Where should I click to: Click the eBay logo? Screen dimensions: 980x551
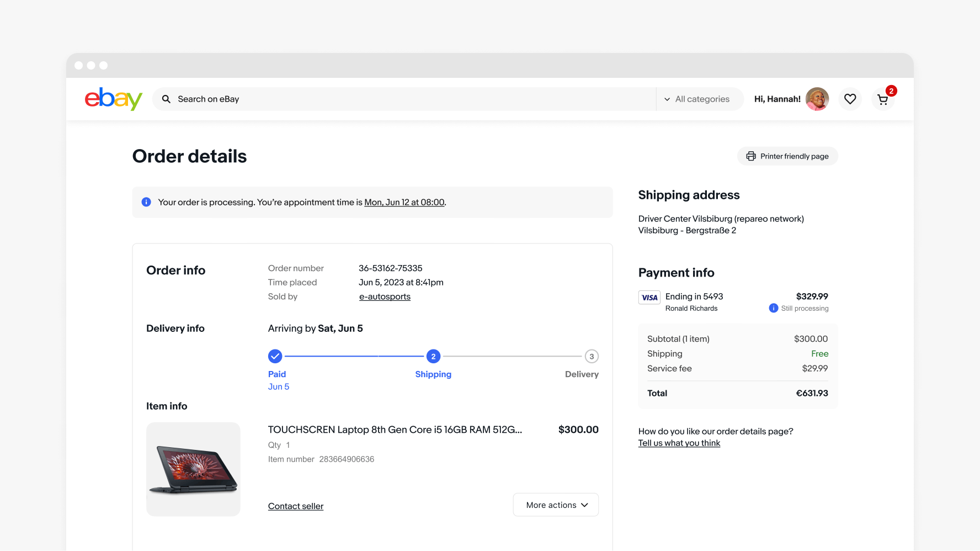[113, 99]
